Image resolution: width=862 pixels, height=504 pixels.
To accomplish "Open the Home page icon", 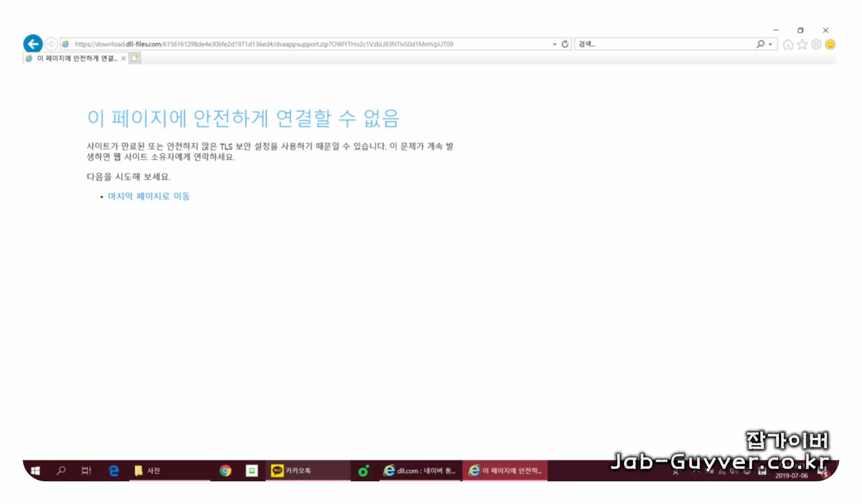I will pyautogui.click(x=788, y=44).
